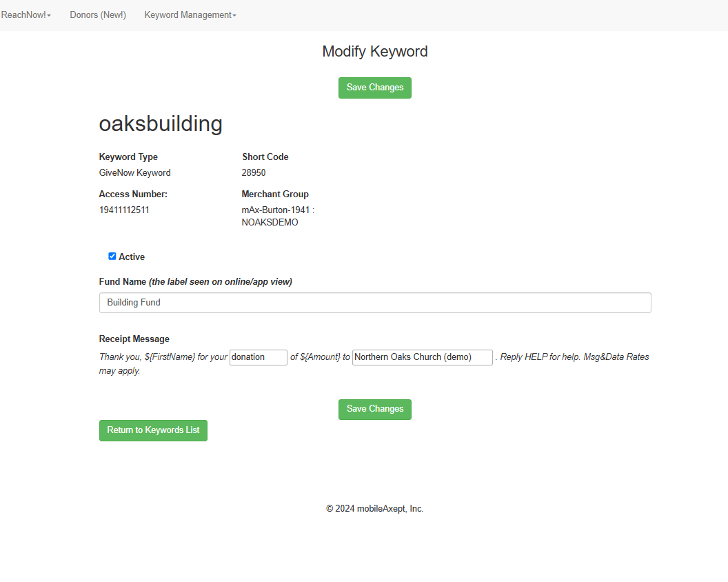This screenshot has height=582, width=728.
Task: Open the ReachNow! dropdown menu
Action: (x=26, y=15)
